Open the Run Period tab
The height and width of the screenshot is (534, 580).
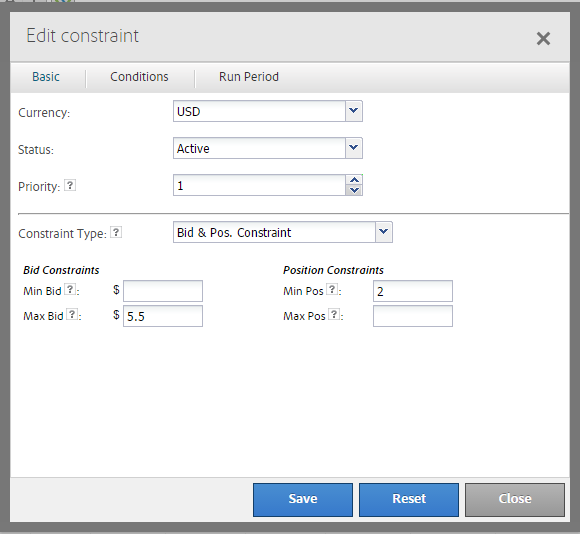(249, 77)
